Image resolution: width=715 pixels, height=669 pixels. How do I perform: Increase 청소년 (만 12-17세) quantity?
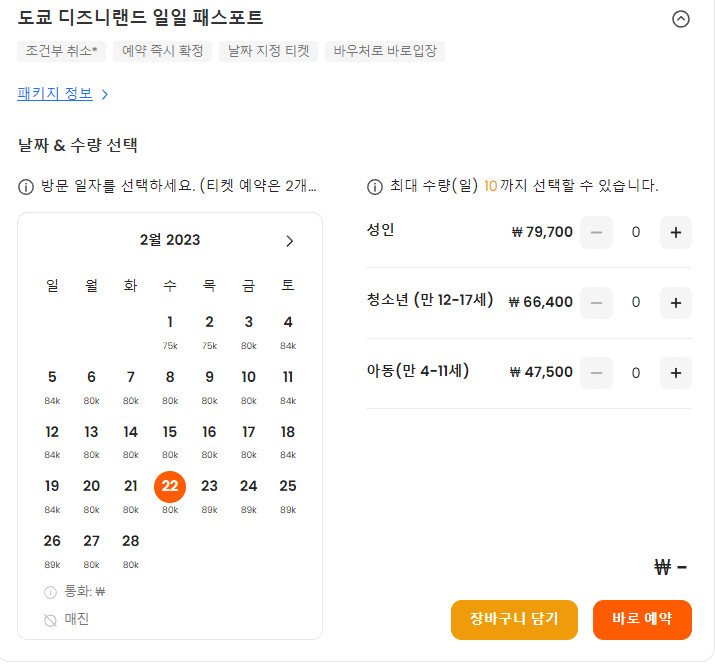(x=676, y=303)
